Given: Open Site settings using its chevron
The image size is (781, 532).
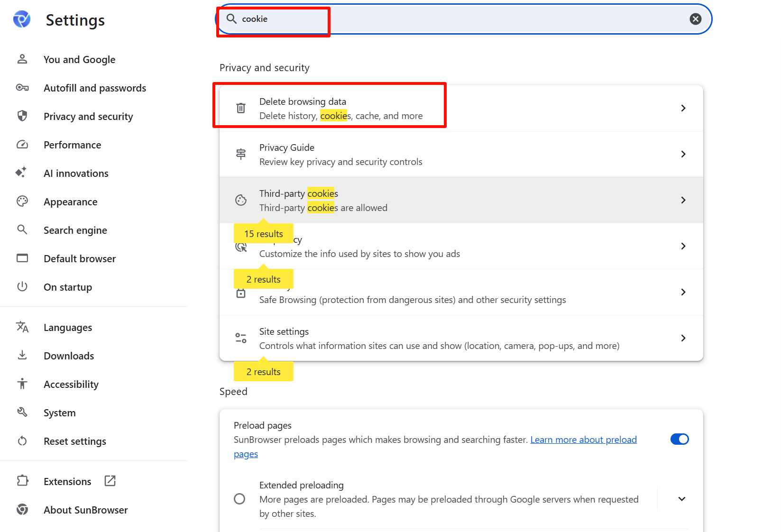Looking at the screenshot, I should point(683,338).
